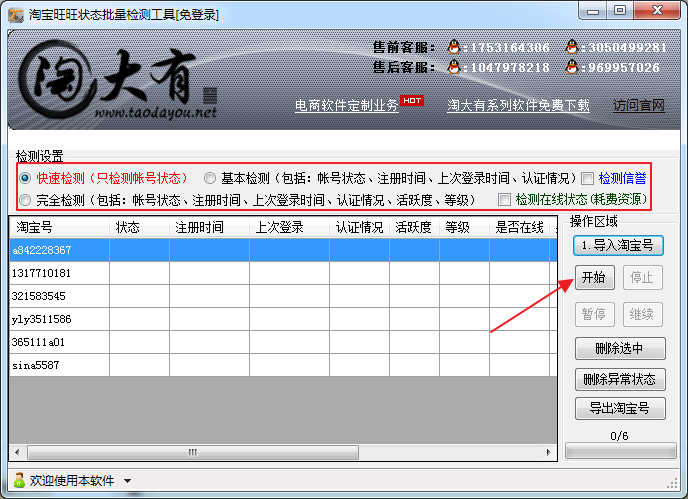This screenshot has height=499, width=688.
Task: Click the QQ penguin icon beside 1047978218
Action: click(x=454, y=67)
